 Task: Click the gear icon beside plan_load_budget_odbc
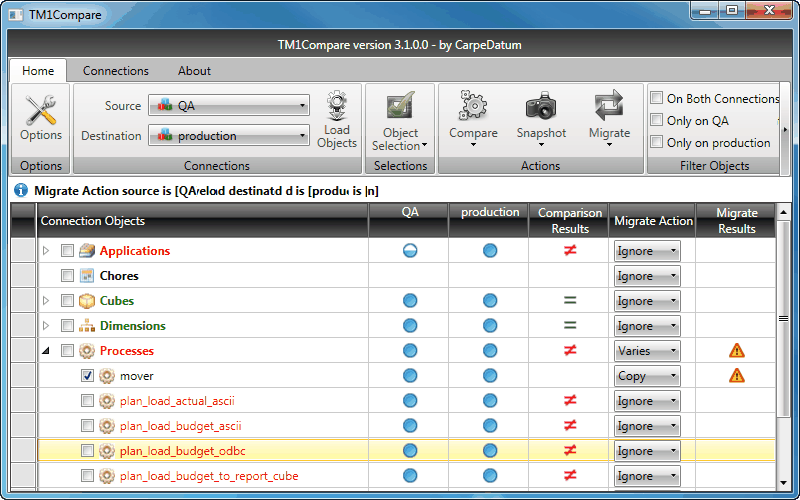[107, 451]
